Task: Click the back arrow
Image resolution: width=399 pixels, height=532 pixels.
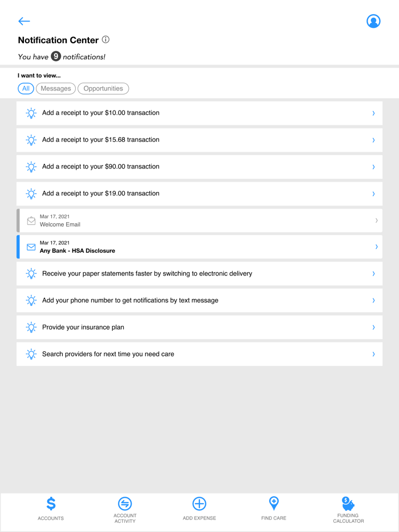Action: click(x=24, y=21)
